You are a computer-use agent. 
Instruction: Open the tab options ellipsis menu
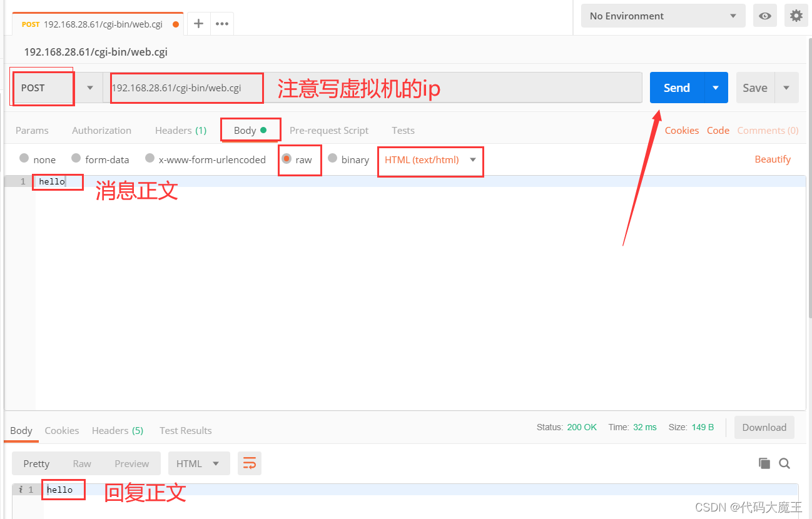[x=222, y=24]
